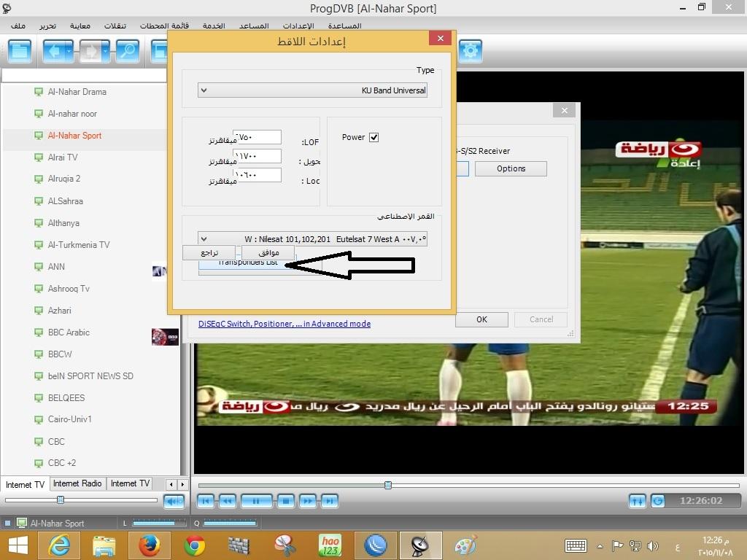This screenshot has height=560, width=747.
Task: Open Google Chrome from the taskbar
Action: 194,545
